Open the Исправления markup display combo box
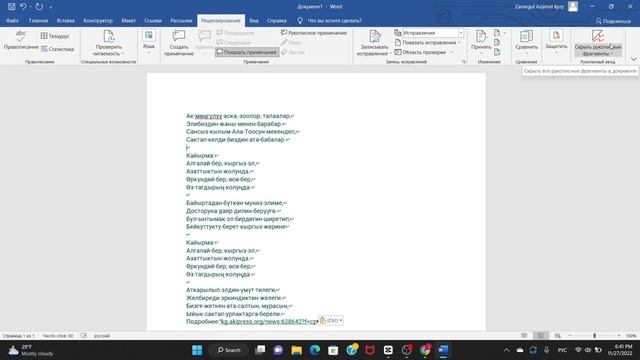 pyautogui.click(x=433, y=33)
